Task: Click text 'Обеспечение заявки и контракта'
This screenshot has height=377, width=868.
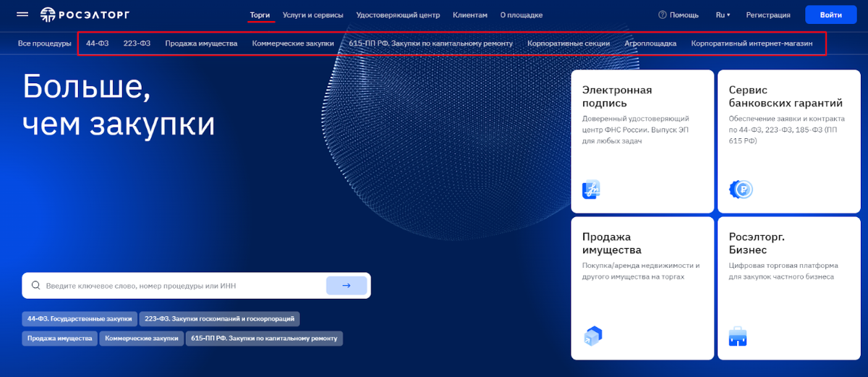Action: tap(786, 118)
